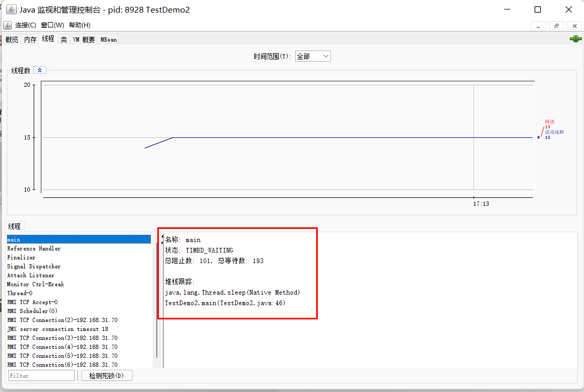Select the RMI TCP Accept-0 thread
584x392 pixels.
79,302
